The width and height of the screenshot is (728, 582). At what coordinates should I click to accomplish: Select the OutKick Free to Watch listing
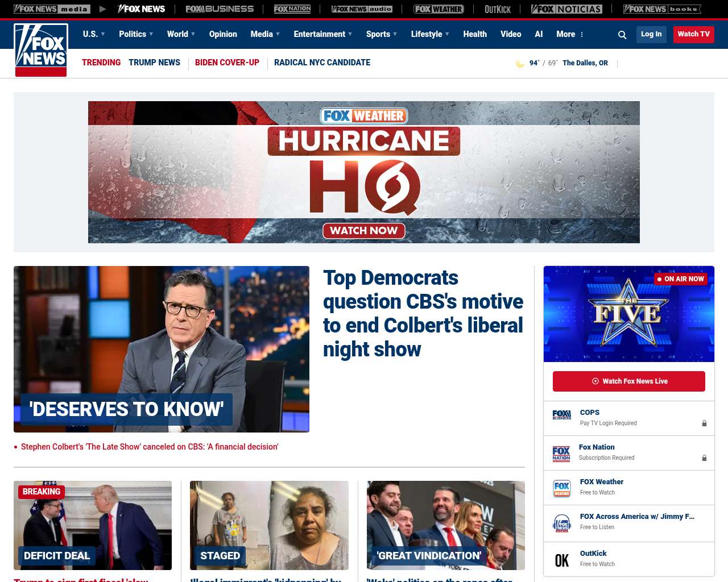(629, 559)
